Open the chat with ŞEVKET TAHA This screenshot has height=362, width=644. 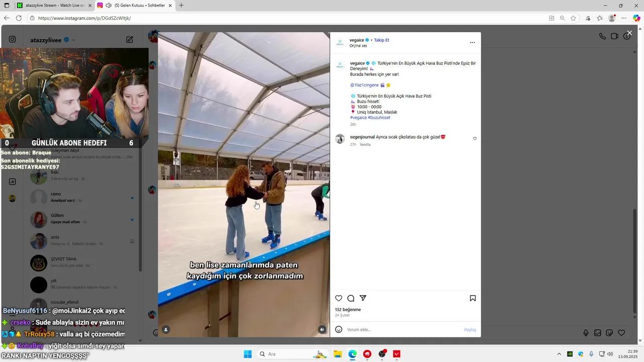pyautogui.click(x=83, y=262)
